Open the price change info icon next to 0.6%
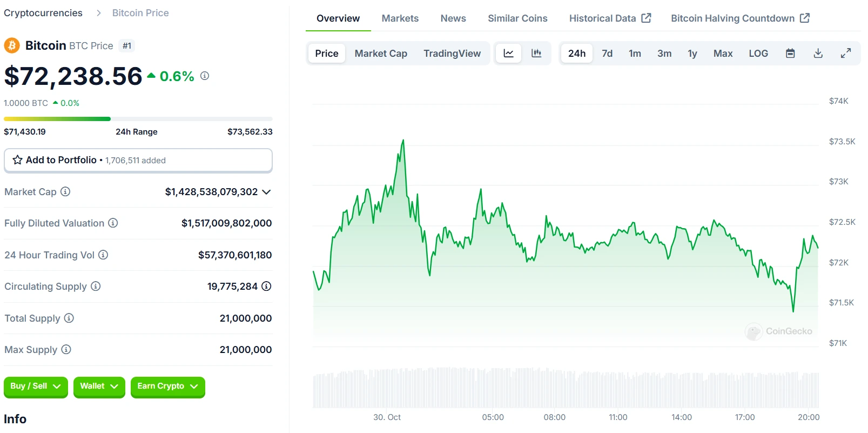This screenshot has height=433, width=868. (205, 76)
